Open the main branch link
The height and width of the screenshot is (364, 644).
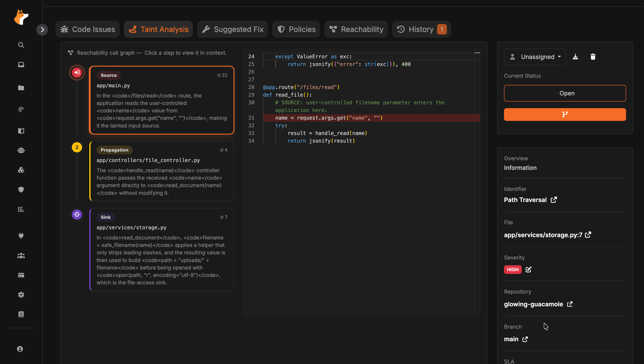pos(516,339)
